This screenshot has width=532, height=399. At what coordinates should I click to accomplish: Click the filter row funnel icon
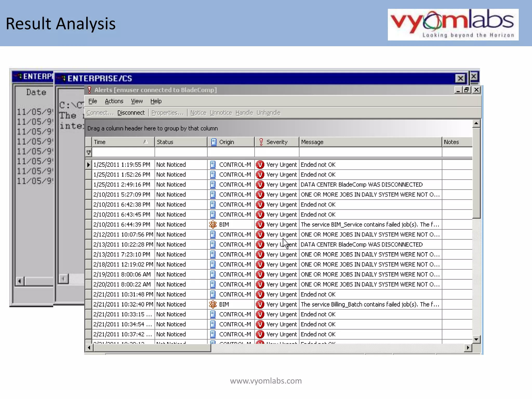point(89,152)
